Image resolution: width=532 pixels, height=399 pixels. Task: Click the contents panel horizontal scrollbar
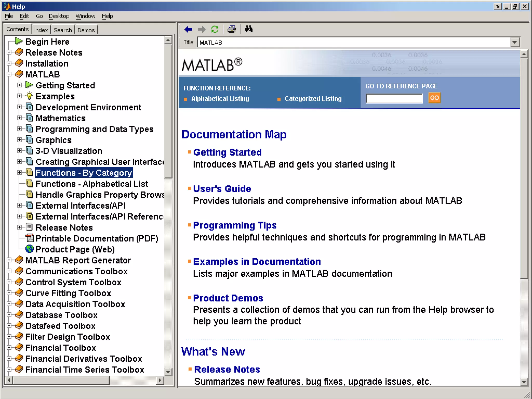pyautogui.click(x=61, y=381)
